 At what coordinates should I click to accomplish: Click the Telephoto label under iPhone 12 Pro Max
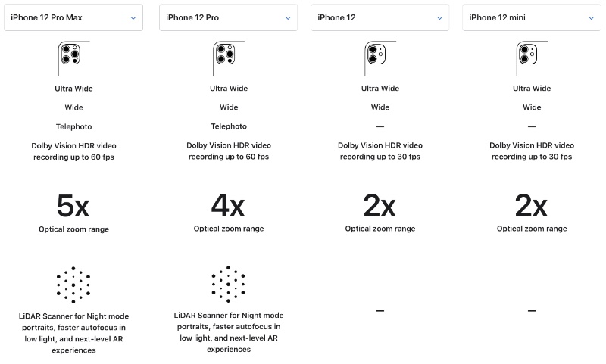(x=73, y=126)
